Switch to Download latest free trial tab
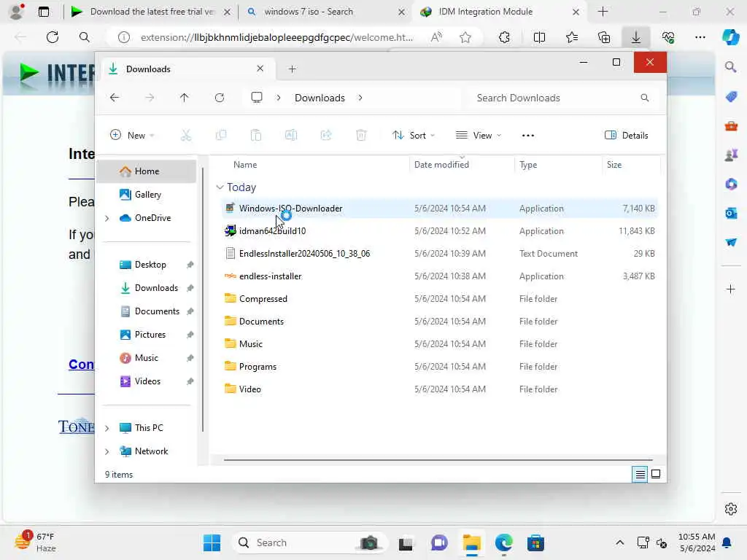The image size is (747, 560). 150,12
